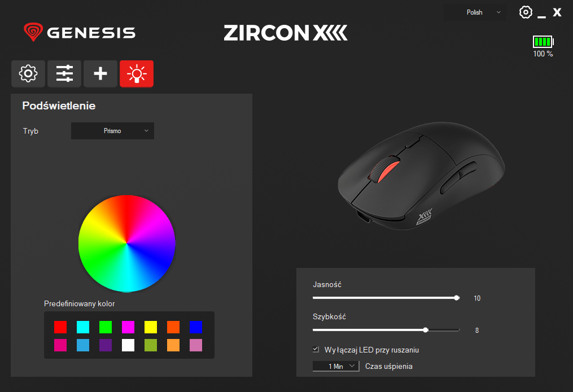The height and width of the screenshot is (392, 573).
Task: Click the Zircon X mouse image
Action: pyautogui.click(x=421, y=176)
